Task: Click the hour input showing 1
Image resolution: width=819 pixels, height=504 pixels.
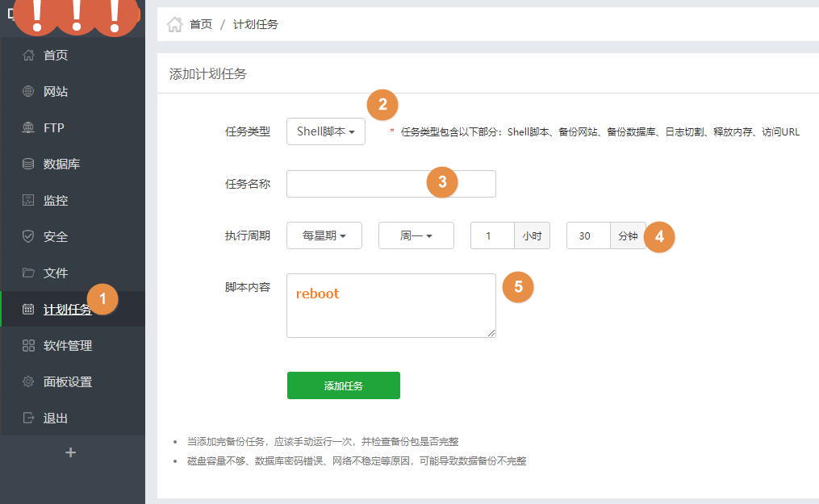Action: pyautogui.click(x=492, y=235)
